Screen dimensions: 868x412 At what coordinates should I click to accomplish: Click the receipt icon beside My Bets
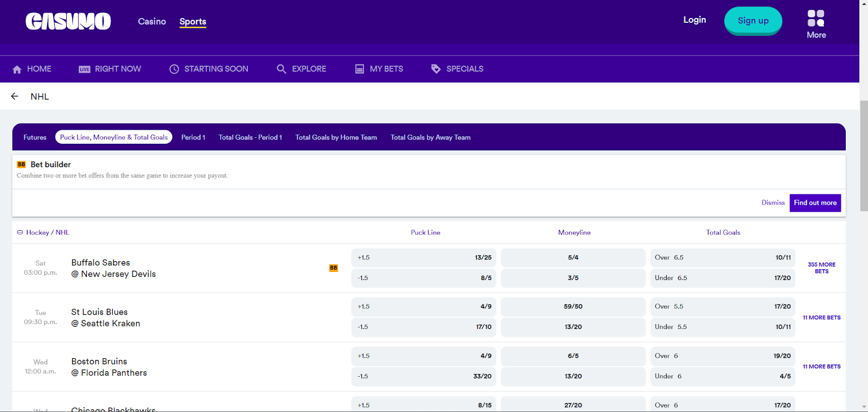tap(360, 69)
